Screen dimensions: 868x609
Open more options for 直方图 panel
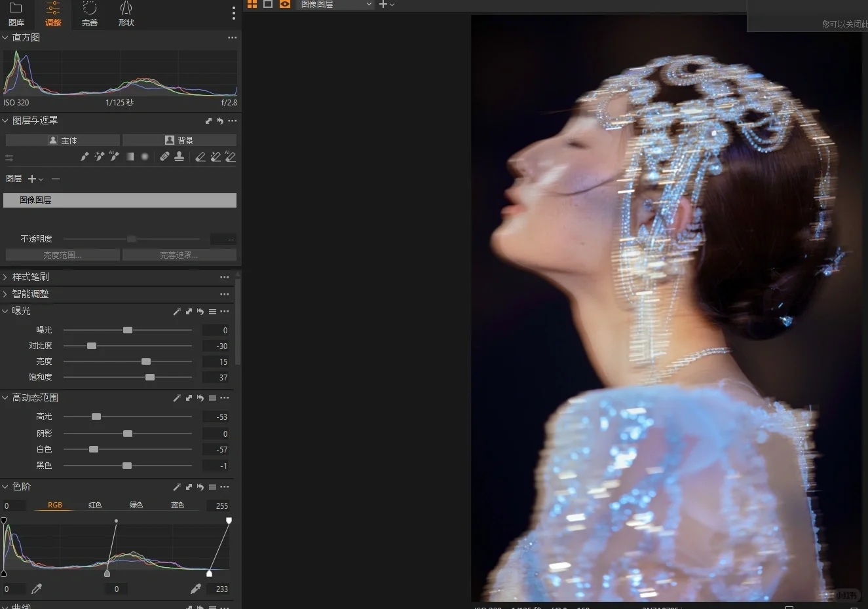[x=232, y=37]
